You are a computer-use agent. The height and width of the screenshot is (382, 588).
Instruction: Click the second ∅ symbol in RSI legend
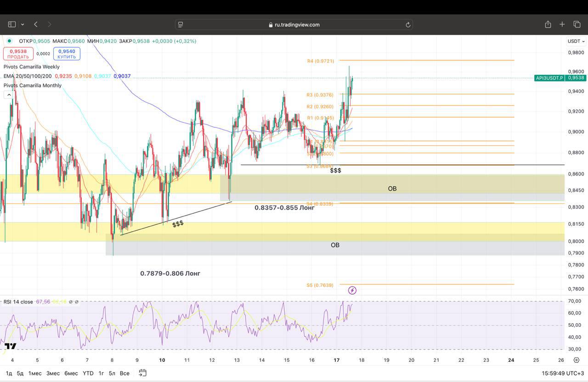pyautogui.click(x=77, y=302)
